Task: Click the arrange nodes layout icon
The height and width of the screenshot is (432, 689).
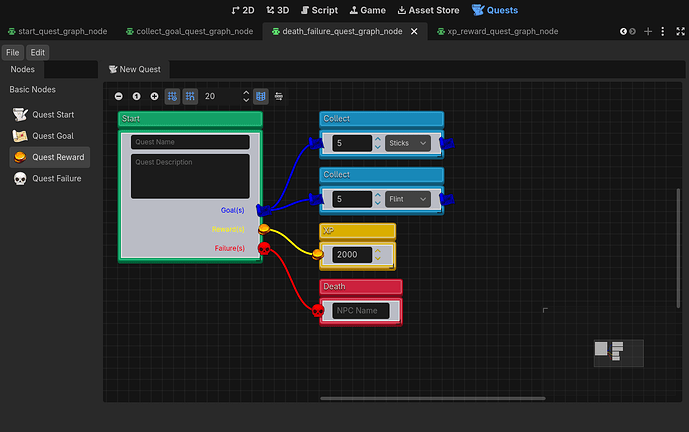Action: 279,96
